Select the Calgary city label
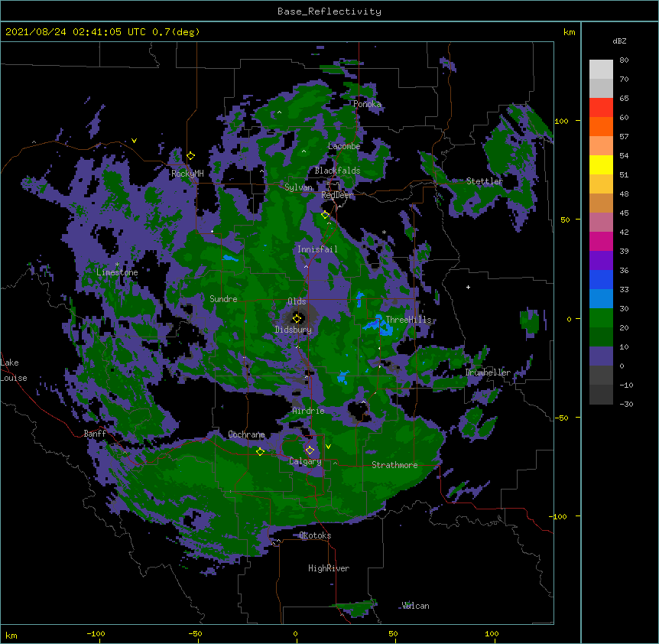This screenshot has height=644, width=659. tap(305, 461)
